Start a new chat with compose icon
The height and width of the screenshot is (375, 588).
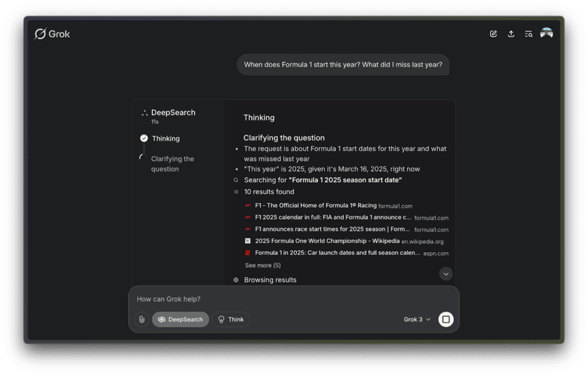tap(493, 34)
